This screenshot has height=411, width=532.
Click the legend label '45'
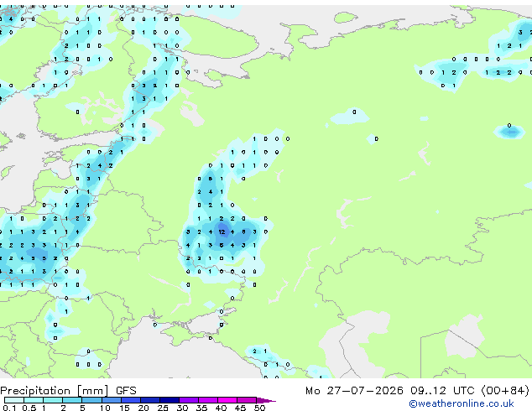coord(240,408)
